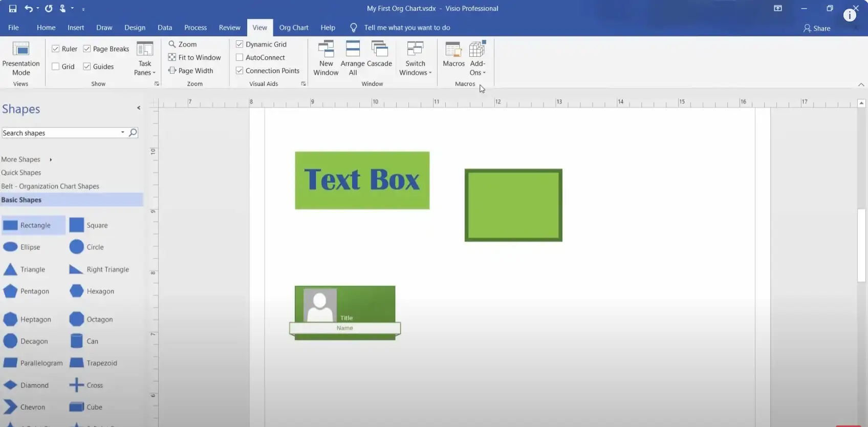The height and width of the screenshot is (427, 868).
Task: Expand the Task Panes dropdown
Action: (145, 68)
